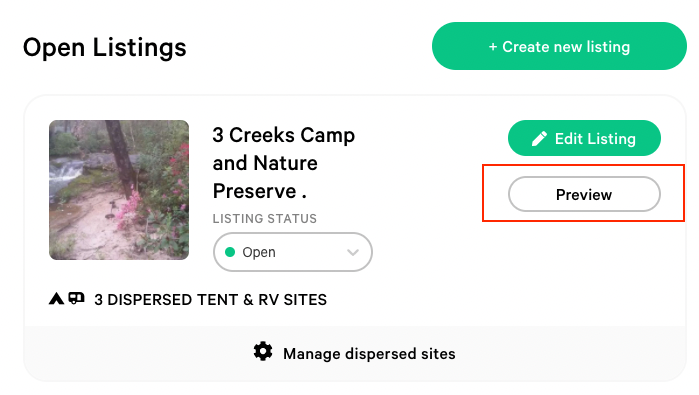Click the pencil icon on Edit Listing

click(x=539, y=139)
